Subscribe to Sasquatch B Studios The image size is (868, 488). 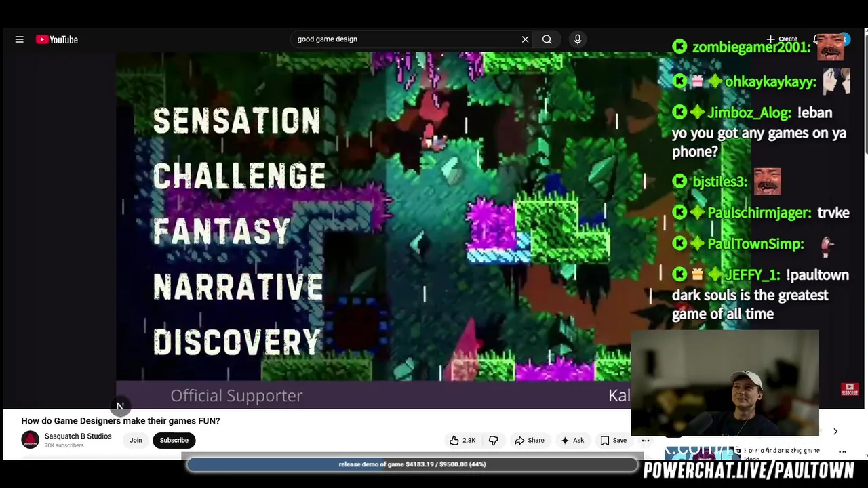tap(174, 441)
